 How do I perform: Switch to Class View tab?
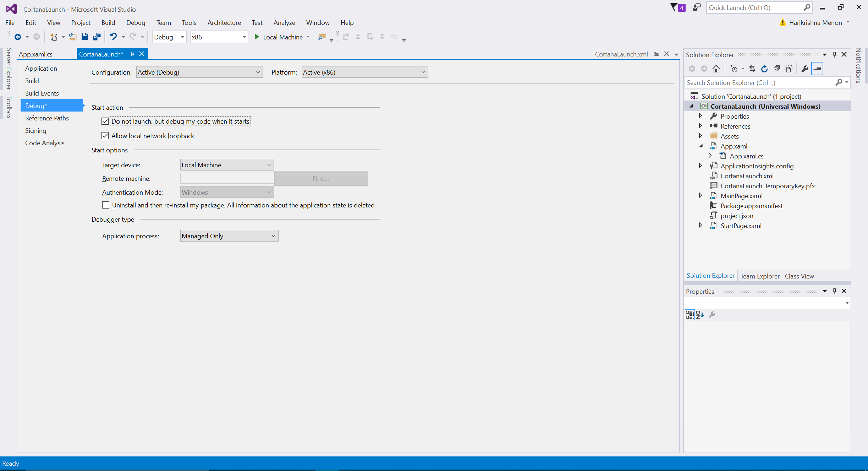point(799,276)
